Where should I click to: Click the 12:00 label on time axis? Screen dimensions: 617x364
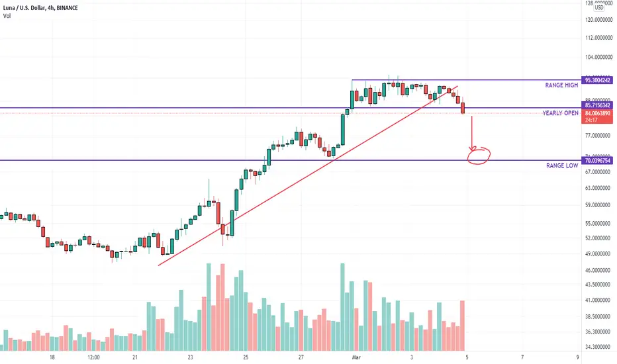pyautogui.click(x=93, y=357)
